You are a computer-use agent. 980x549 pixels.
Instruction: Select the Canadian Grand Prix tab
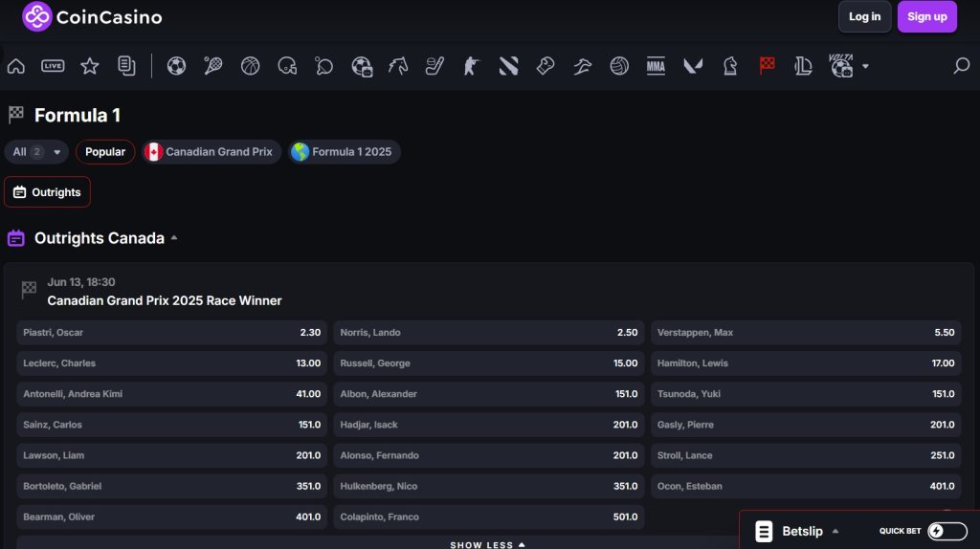click(x=212, y=152)
